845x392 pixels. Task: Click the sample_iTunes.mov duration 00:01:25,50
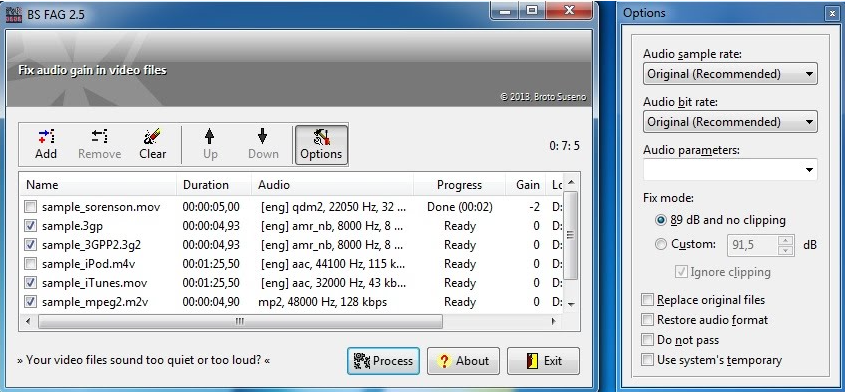point(211,283)
